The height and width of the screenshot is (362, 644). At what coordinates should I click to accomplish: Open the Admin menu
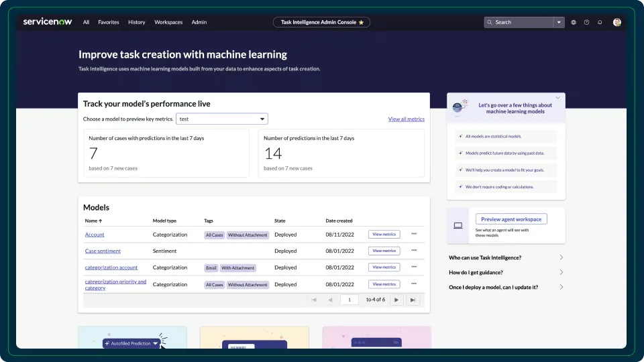pos(199,22)
